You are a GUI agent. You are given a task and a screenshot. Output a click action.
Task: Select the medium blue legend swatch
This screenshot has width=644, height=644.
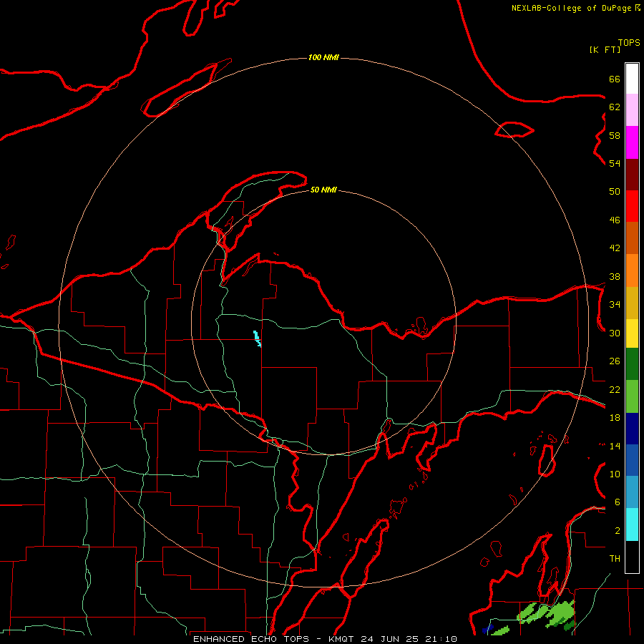632,460
